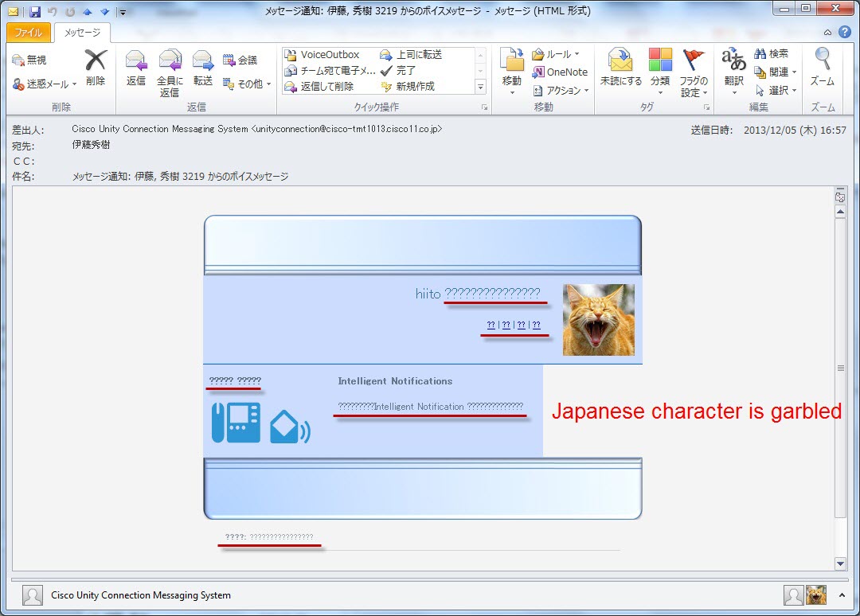Expand the people pane at bottom
The width and height of the screenshot is (860, 616).
click(842, 595)
